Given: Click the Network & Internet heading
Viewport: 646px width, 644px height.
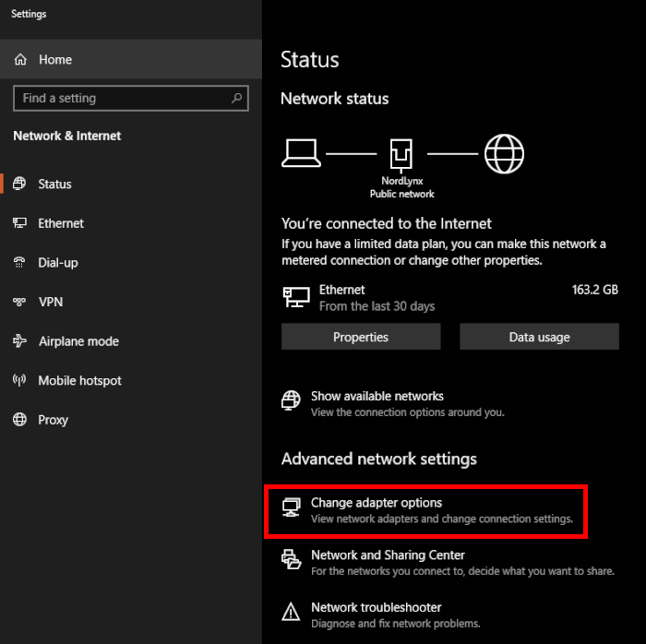Looking at the screenshot, I should [67, 136].
